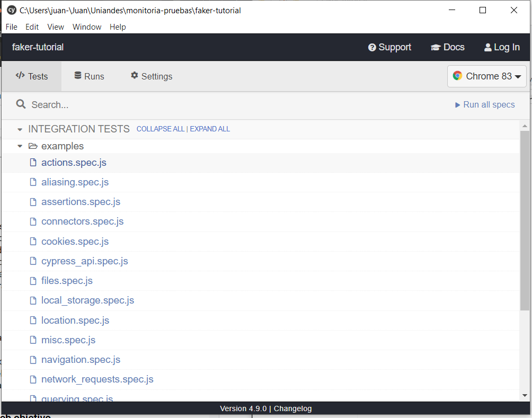532x418 pixels.
Task: Click the Cypress logo in title bar
Action: pyautogui.click(x=12, y=10)
